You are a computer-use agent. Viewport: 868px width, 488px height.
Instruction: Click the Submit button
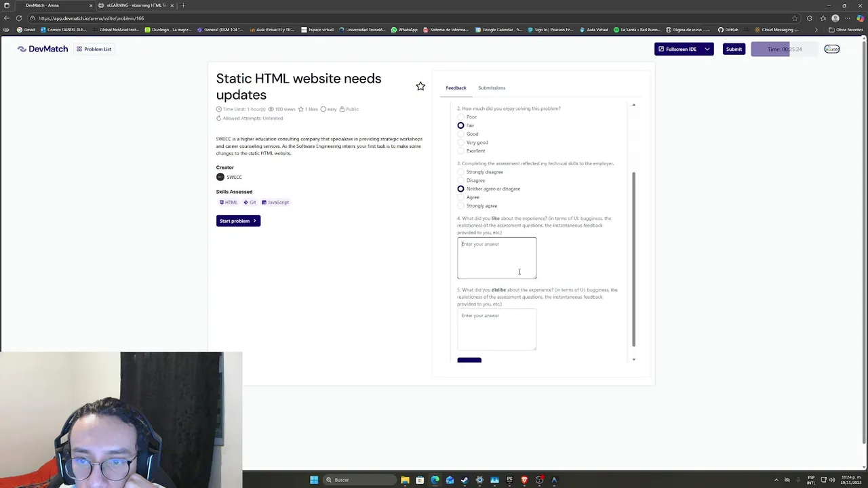734,49
